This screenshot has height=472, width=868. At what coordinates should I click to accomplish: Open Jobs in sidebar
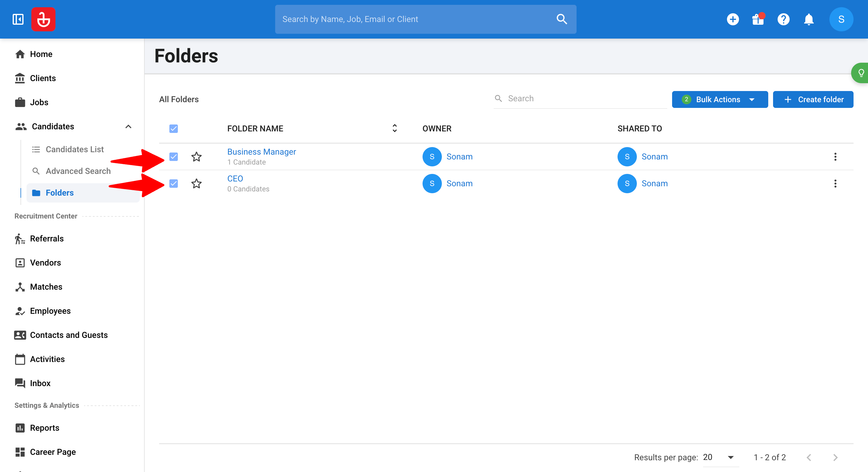39,102
